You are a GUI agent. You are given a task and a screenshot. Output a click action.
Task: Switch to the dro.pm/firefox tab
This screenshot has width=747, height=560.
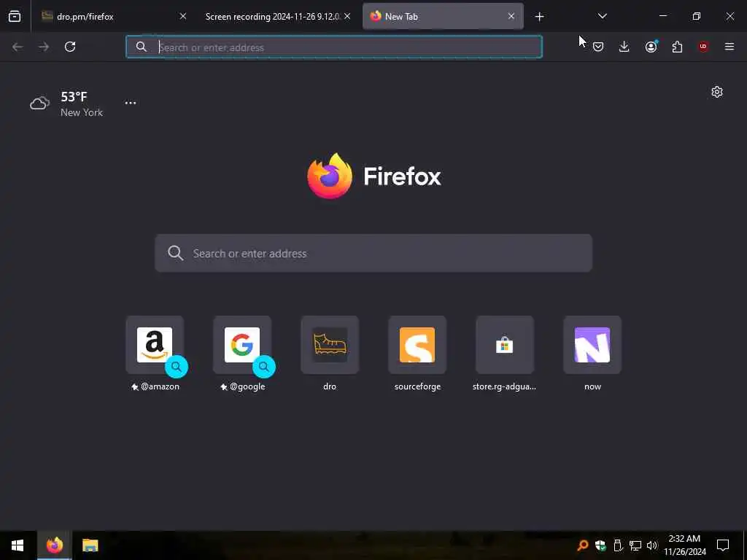point(115,16)
